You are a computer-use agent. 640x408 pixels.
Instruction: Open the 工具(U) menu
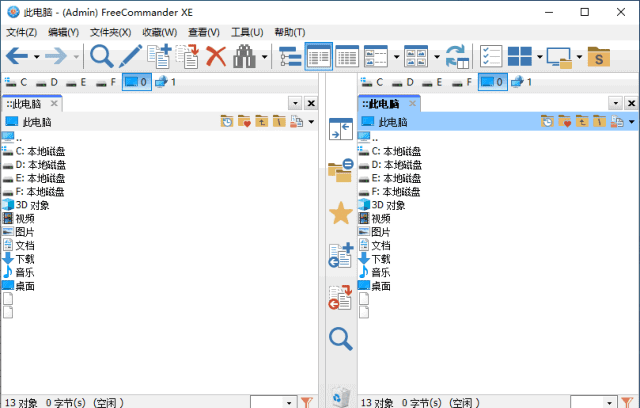click(247, 32)
